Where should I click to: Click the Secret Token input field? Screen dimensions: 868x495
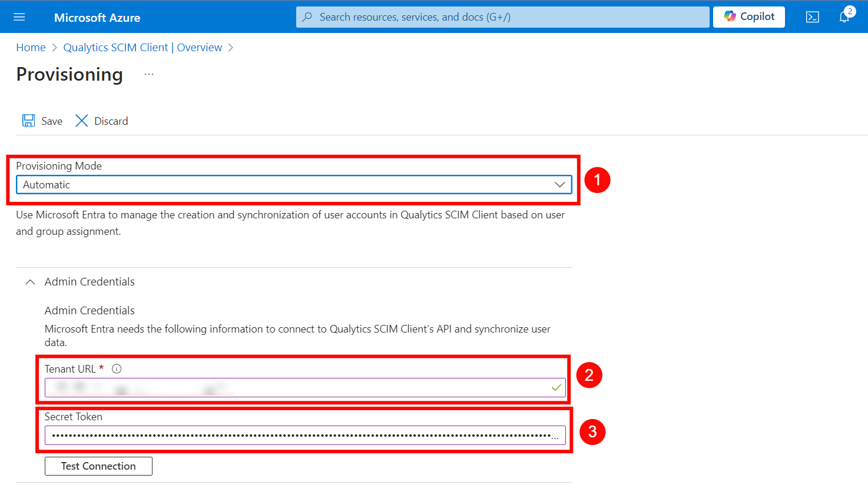(x=305, y=436)
